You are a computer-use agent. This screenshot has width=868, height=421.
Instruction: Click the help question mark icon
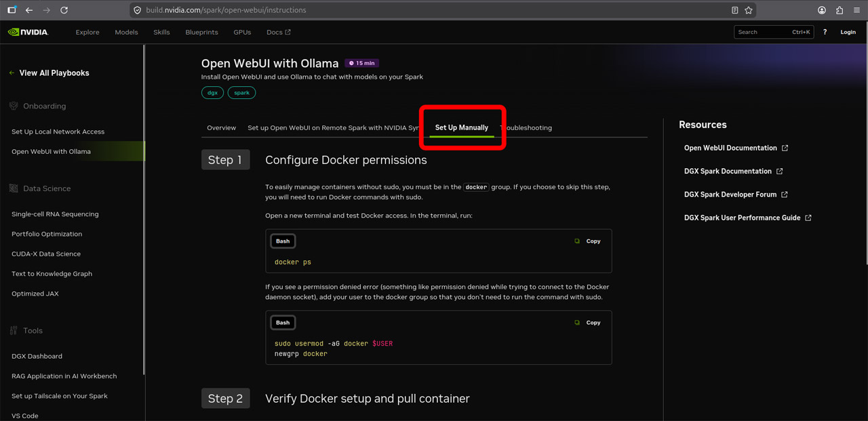[x=825, y=32]
